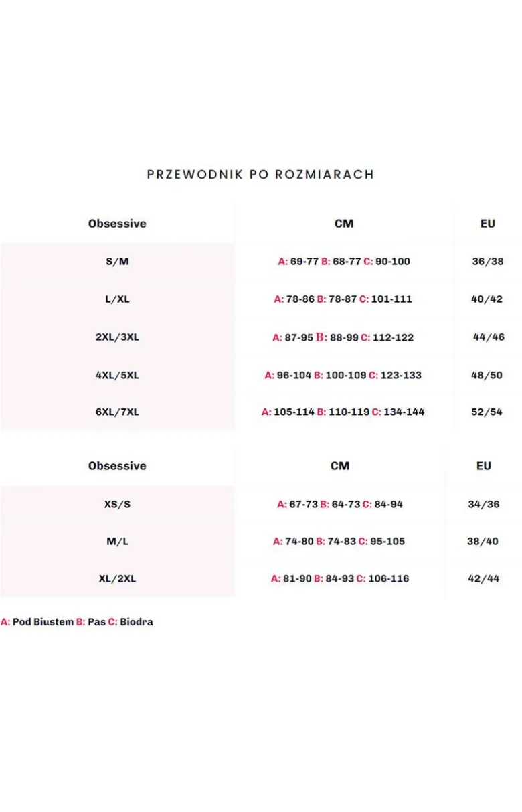Select the 2XL/3XL size row label
The width and height of the screenshot is (522, 812).
coord(117,337)
